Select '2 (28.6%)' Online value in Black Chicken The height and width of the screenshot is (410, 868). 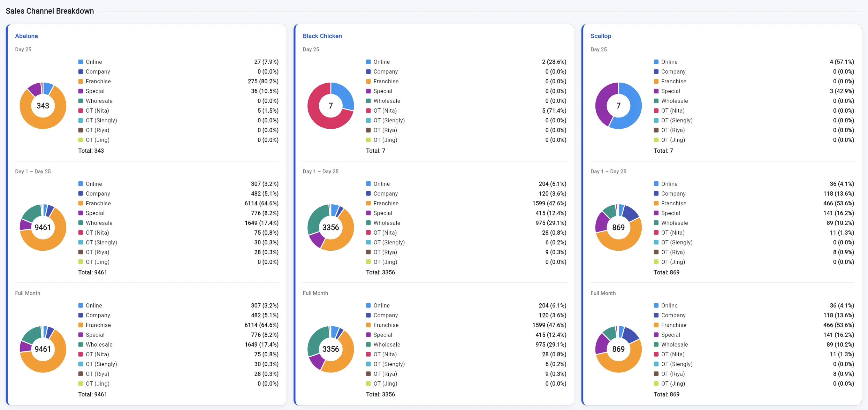(554, 62)
